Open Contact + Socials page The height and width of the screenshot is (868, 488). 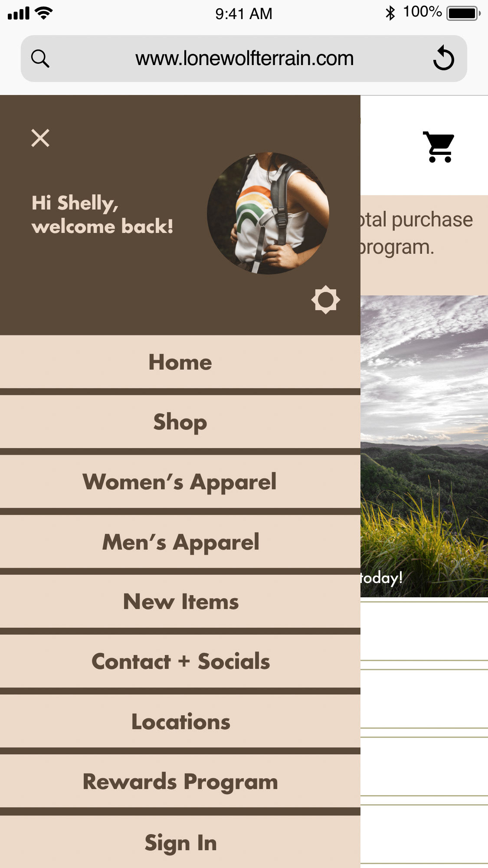coord(180,661)
